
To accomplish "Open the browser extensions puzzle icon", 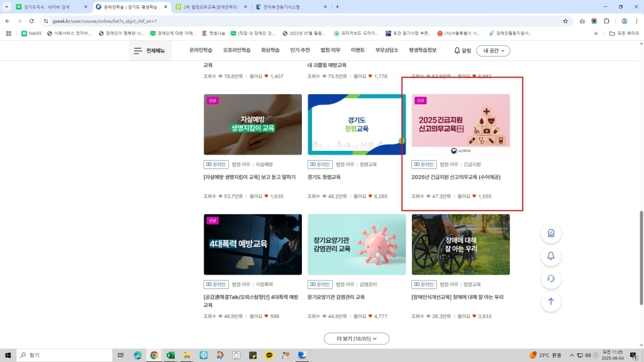I will (607, 21).
